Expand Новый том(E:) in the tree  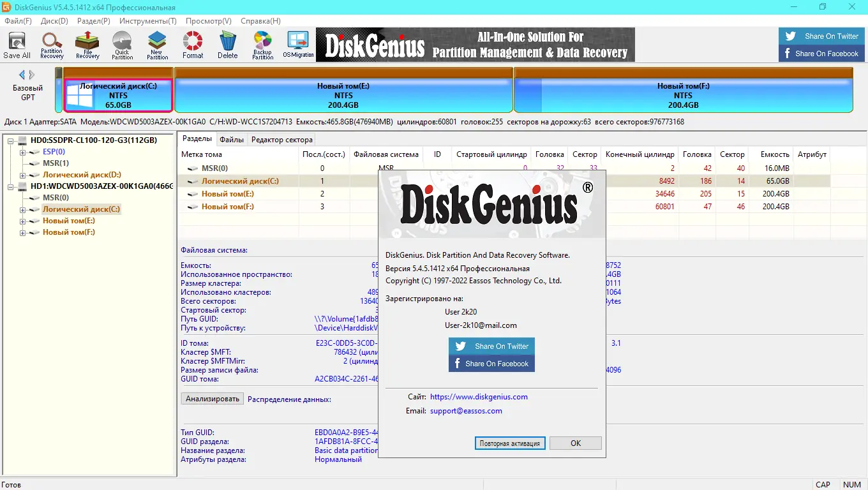click(22, 221)
